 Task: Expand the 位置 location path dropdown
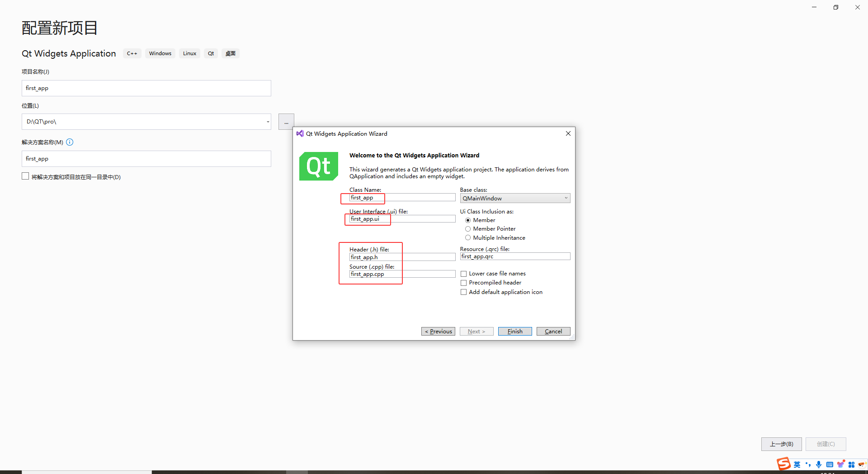pos(268,122)
